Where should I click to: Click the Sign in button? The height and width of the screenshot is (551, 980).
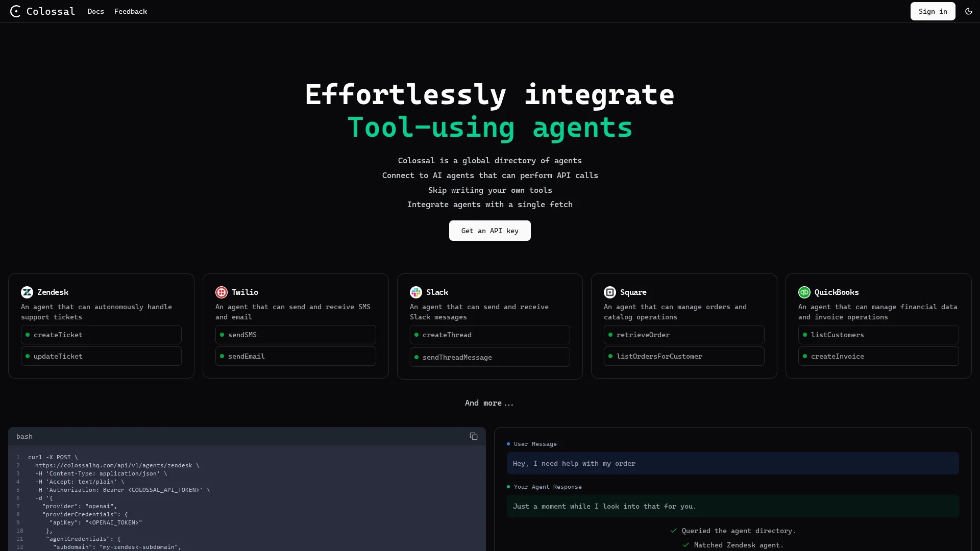pyautogui.click(x=933, y=11)
